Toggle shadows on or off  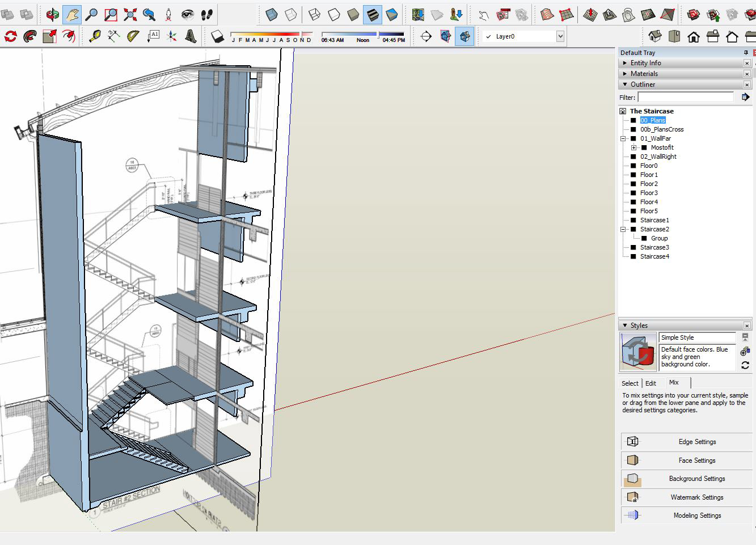click(x=217, y=36)
